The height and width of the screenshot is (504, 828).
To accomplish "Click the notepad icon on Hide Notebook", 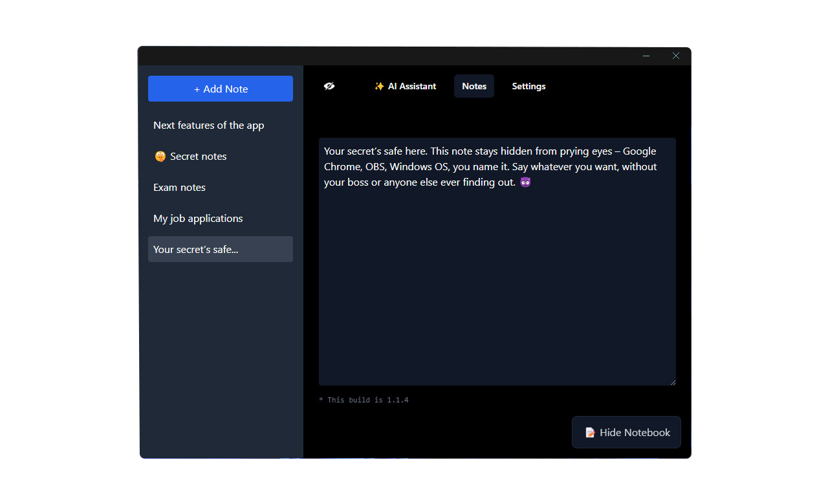I will [x=590, y=433].
